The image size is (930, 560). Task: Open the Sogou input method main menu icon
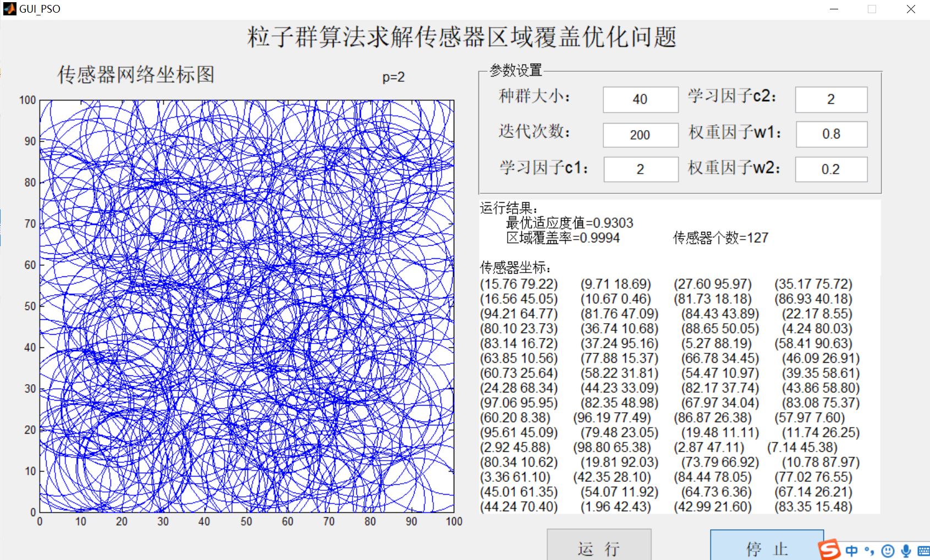pyautogui.click(x=830, y=550)
